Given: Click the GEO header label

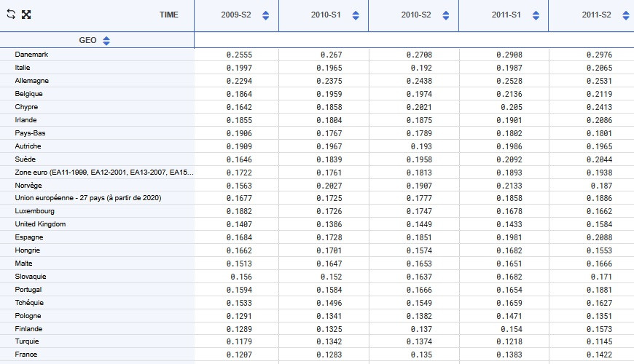Looking at the screenshot, I should (x=87, y=40).
